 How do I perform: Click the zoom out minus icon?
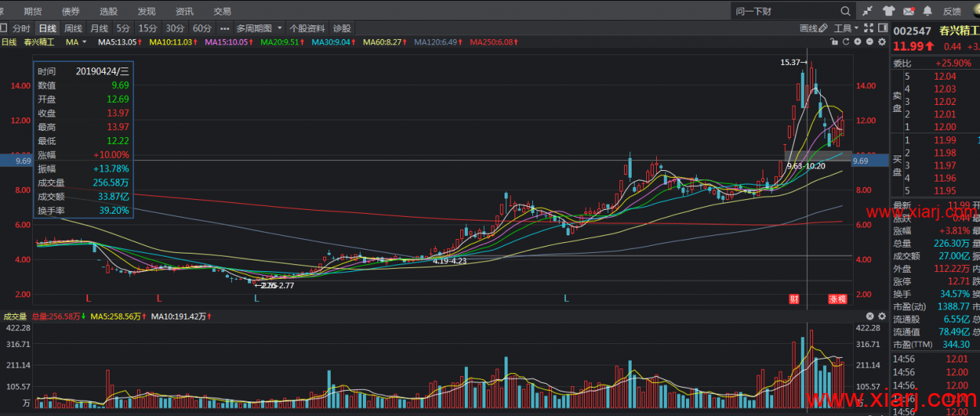870,42
